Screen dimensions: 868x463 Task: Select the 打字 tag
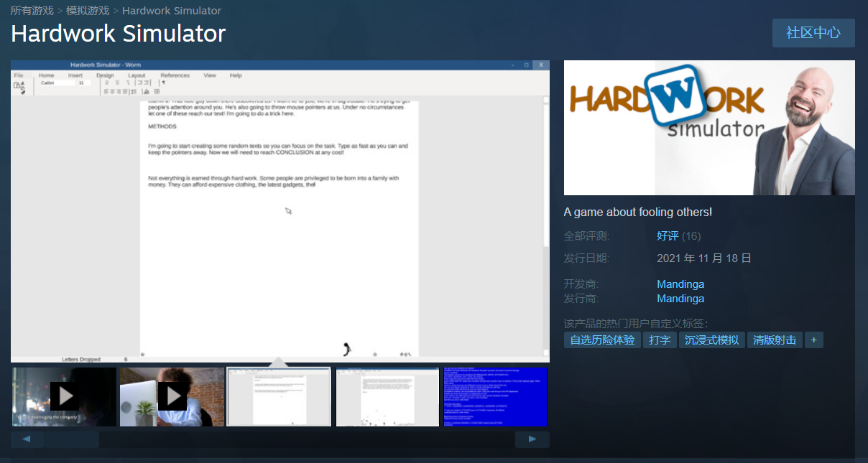[660, 340]
